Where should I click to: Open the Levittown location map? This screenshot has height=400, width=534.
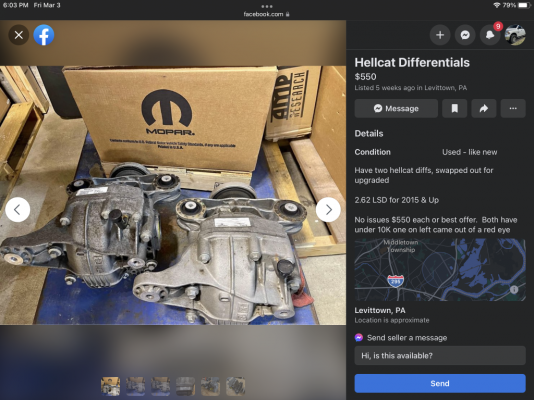440,270
